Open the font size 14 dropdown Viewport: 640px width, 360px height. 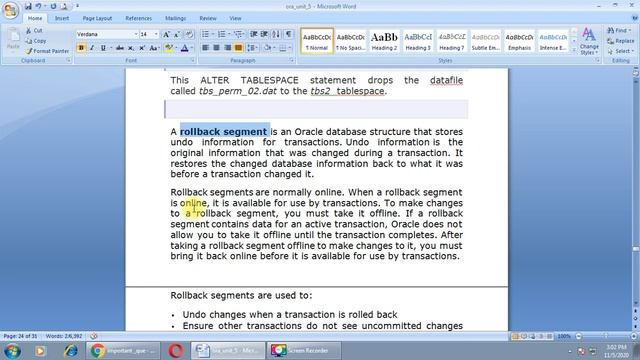coord(156,35)
